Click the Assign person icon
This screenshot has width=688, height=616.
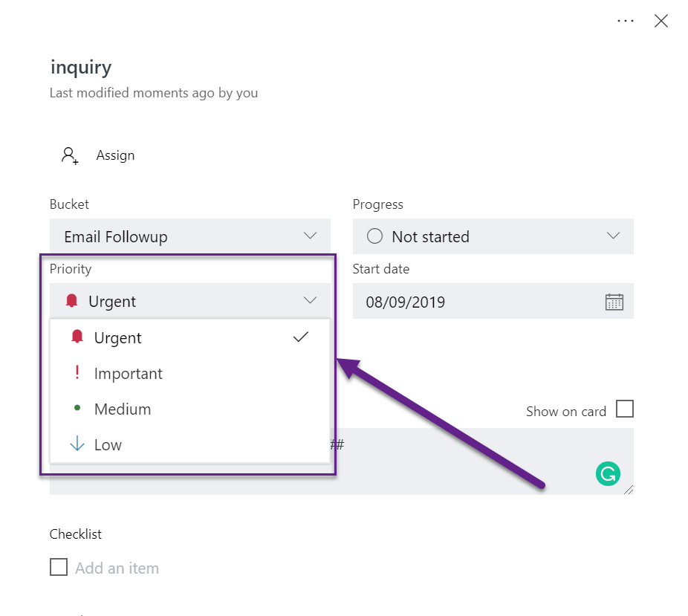(69, 155)
